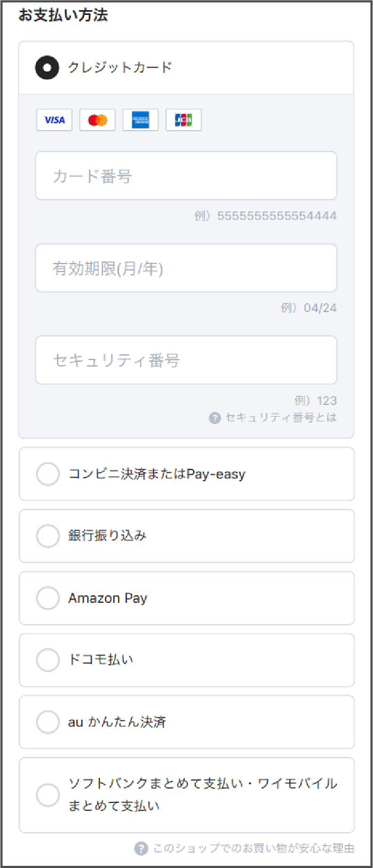Viewport: 373px width, 868px height.
Task: Choose ソフトバンクまとめて支払い radio option
Action: click(47, 795)
